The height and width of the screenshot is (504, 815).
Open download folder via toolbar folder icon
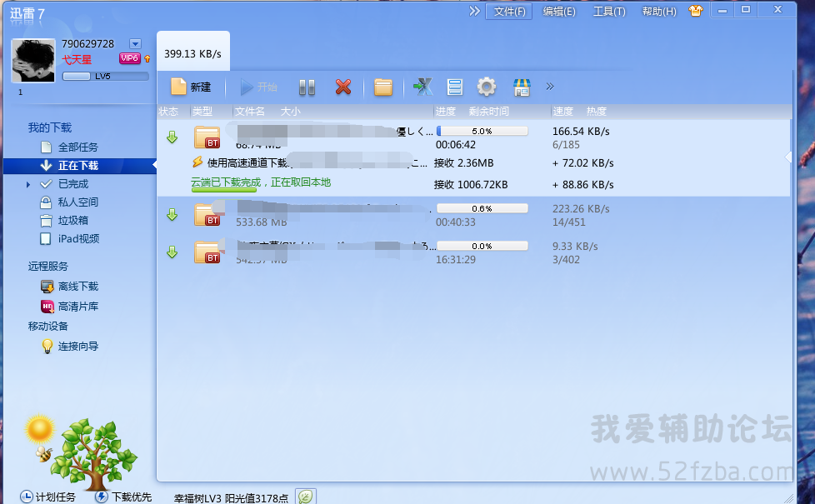[383, 87]
